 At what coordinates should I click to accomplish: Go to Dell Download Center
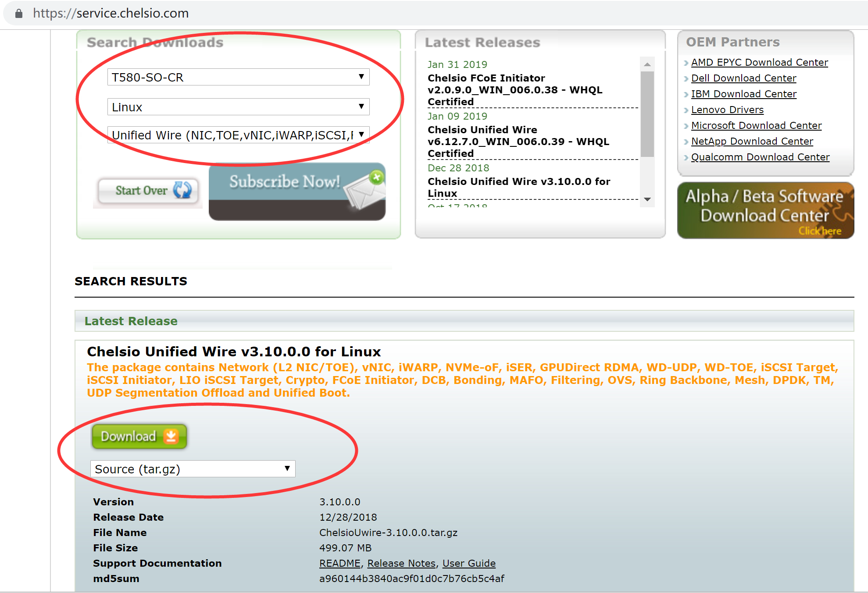(743, 78)
